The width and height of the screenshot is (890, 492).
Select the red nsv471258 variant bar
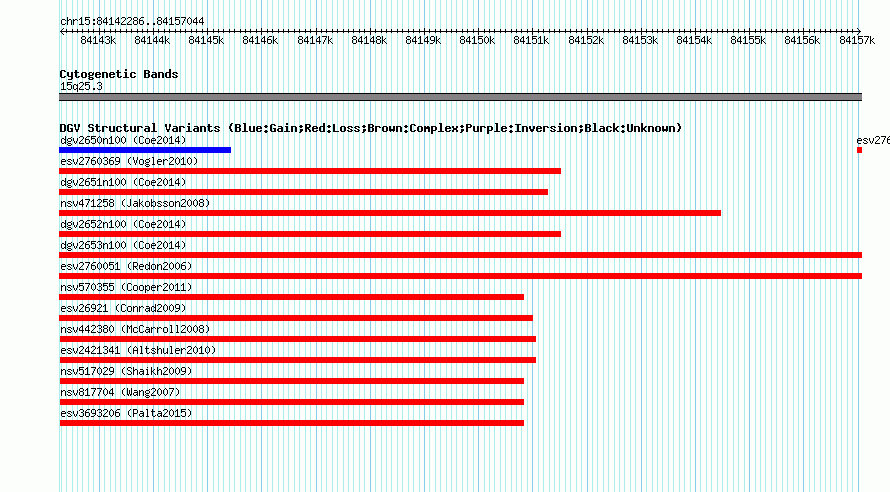390,213
